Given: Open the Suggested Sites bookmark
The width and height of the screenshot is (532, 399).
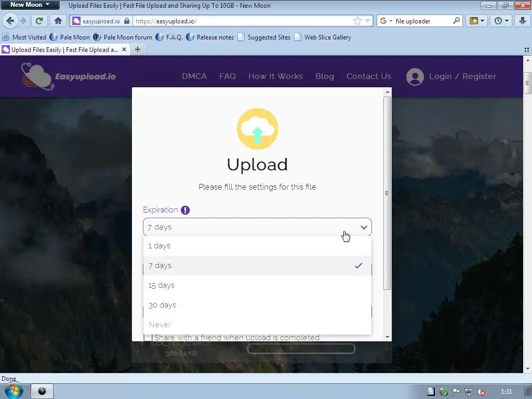Looking at the screenshot, I should tap(264, 37).
